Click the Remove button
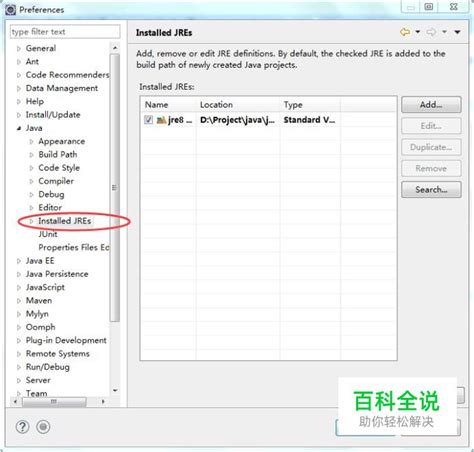The height and width of the screenshot is (452, 474). coord(431,169)
